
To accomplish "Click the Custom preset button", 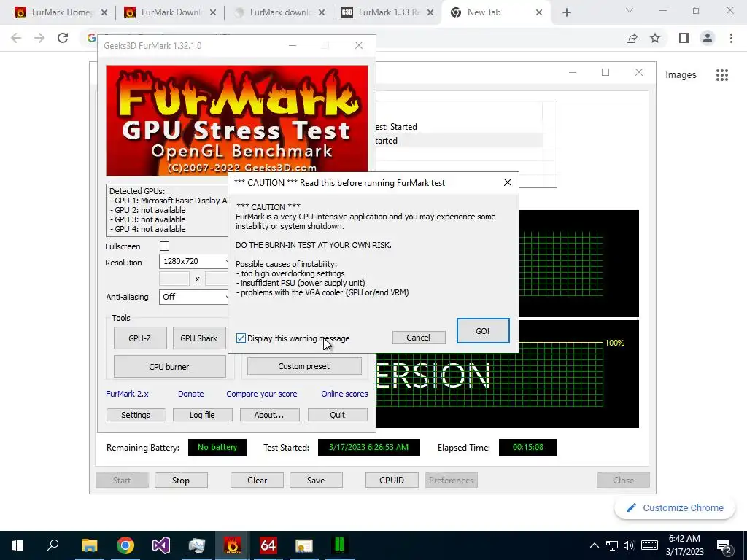I will (304, 366).
